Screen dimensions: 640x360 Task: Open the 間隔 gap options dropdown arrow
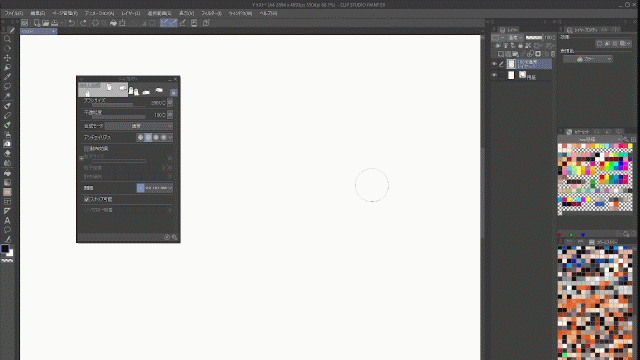pos(170,188)
